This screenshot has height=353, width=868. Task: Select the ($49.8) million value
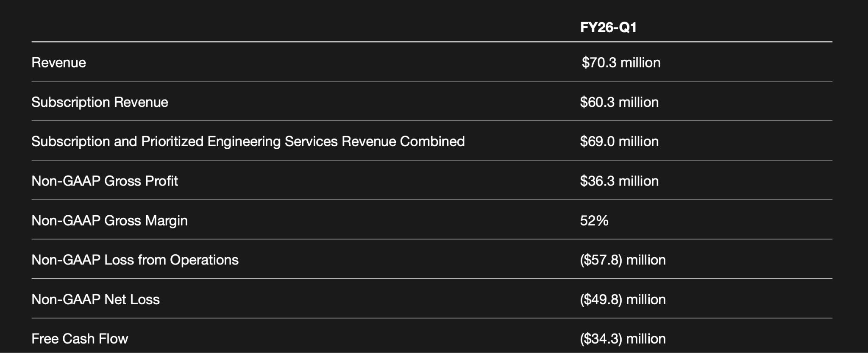coord(623,300)
